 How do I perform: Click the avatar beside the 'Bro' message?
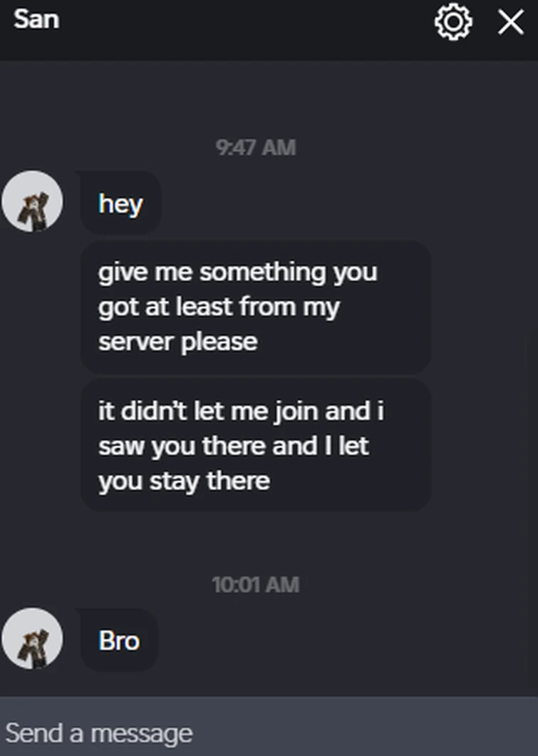(x=33, y=638)
